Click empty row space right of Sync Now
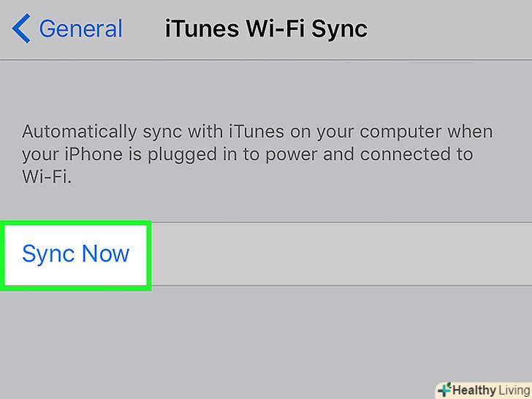 point(336,254)
